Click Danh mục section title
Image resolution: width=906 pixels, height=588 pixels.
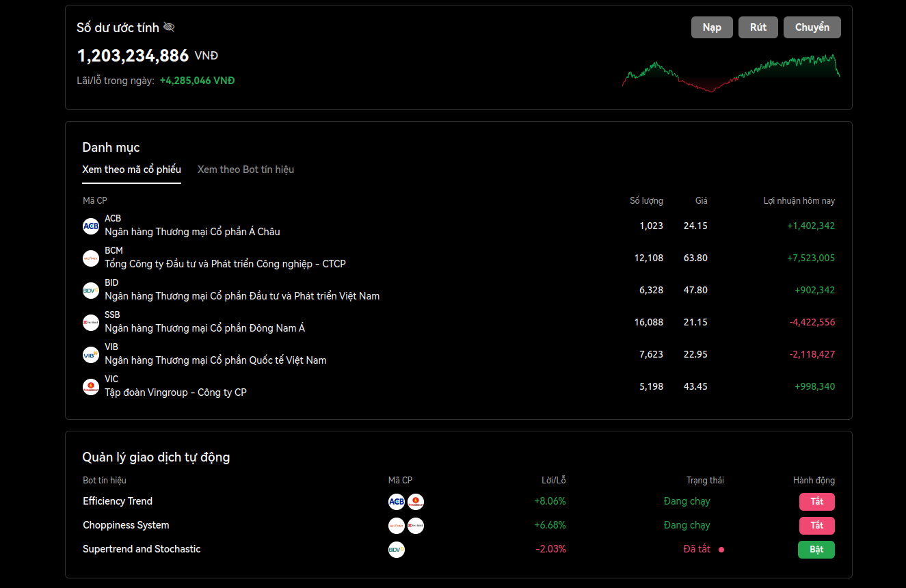pos(111,148)
